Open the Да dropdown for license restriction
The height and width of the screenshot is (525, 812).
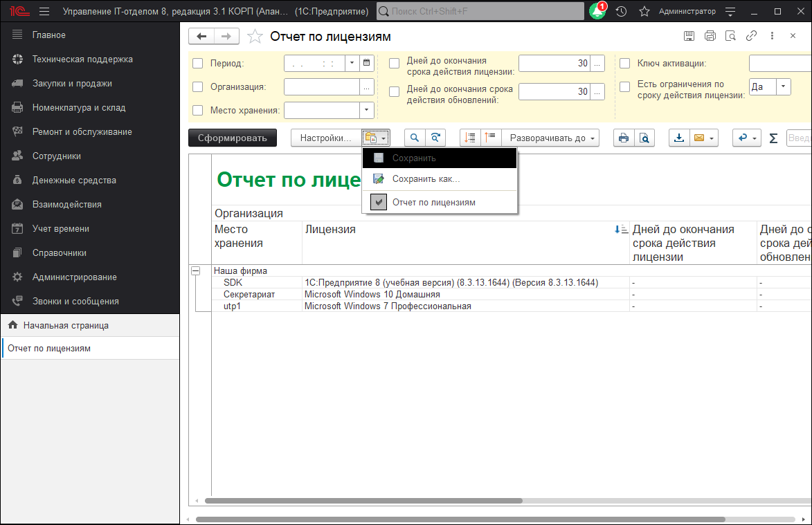(x=784, y=87)
